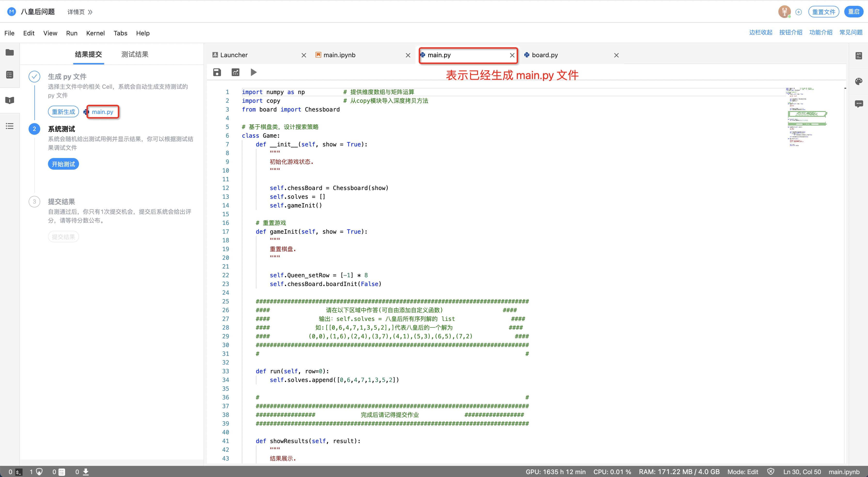
Task: Click the Launcher tab icon
Action: click(x=215, y=55)
